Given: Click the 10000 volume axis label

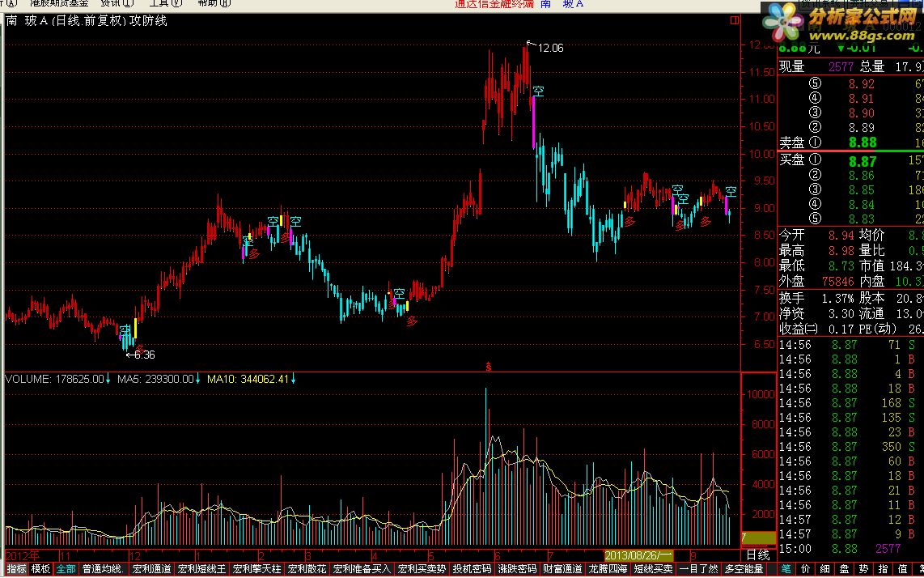Looking at the screenshot, I should coord(760,394).
